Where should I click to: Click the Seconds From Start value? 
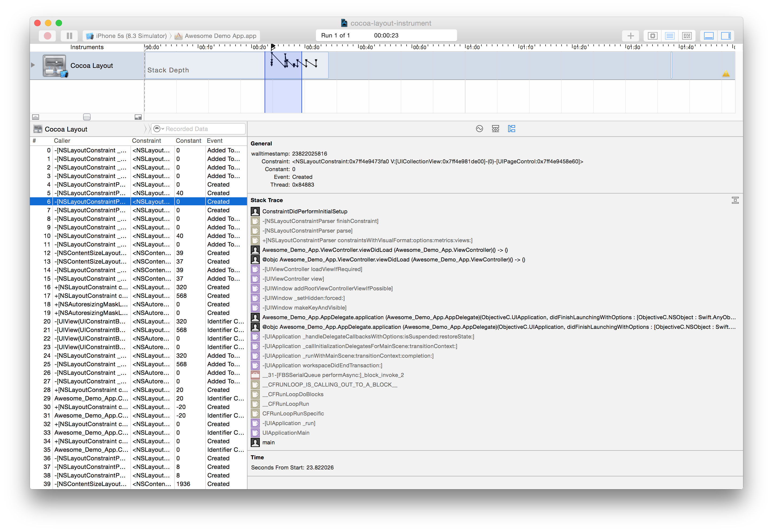pos(319,467)
